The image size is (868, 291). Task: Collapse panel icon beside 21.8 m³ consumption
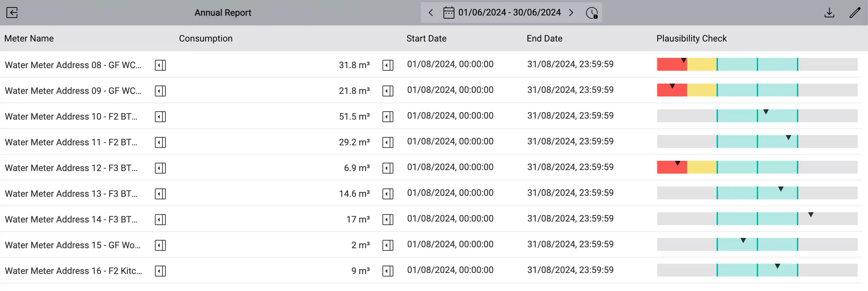click(388, 91)
